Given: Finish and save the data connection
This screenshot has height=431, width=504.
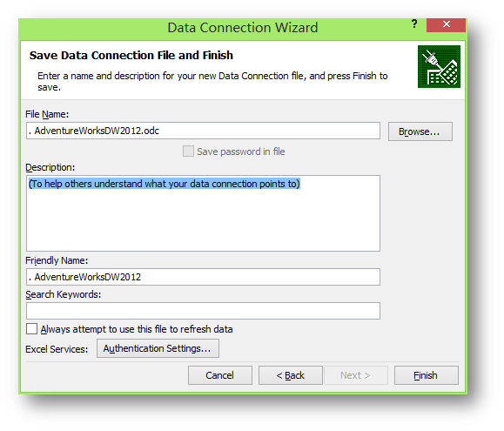Looking at the screenshot, I should click(x=427, y=375).
